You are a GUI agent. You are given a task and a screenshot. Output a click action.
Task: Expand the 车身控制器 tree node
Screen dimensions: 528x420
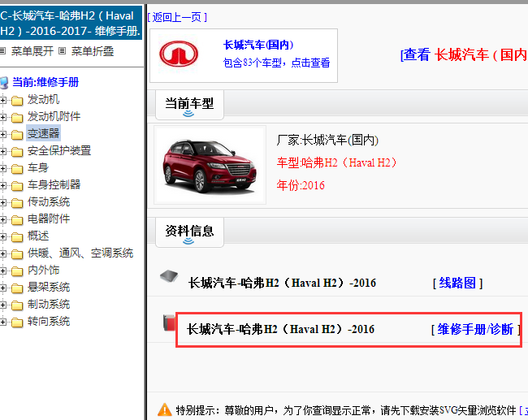click(x=2, y=185)
